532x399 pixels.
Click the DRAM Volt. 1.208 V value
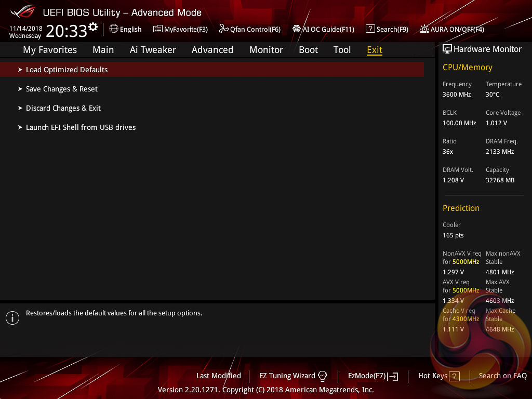(453, 180)
